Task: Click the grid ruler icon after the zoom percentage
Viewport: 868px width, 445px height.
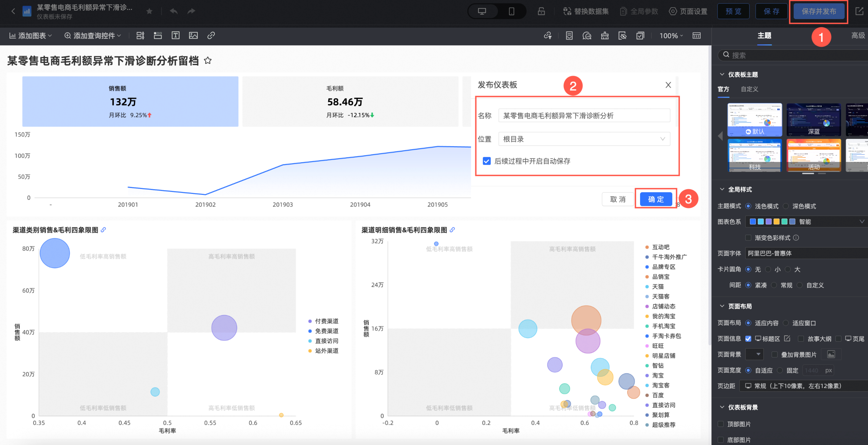Action: pyautogui.click(x=696, y=35)
